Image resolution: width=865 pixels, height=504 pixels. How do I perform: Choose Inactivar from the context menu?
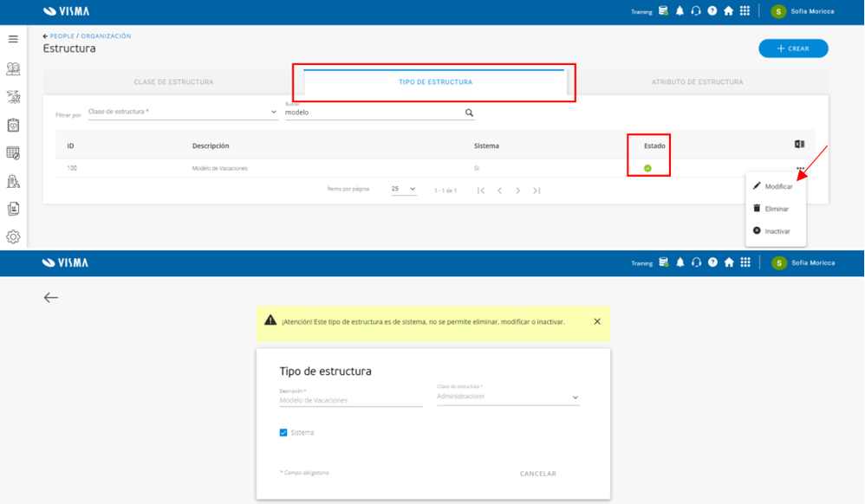point(776,231)
